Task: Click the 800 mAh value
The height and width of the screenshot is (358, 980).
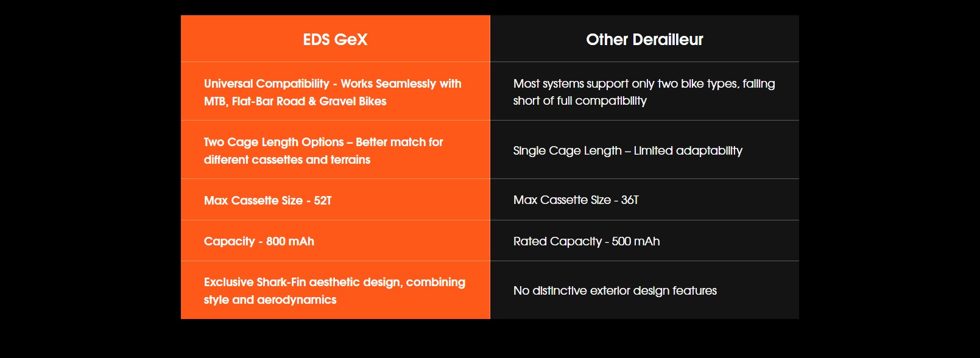Action: coord(290,241)
